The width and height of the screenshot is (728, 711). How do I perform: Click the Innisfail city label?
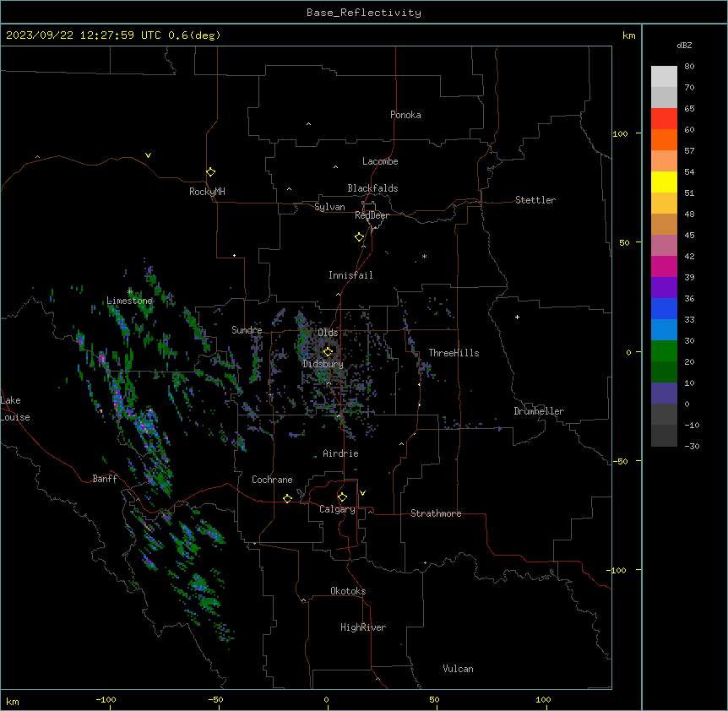(350, 275)
